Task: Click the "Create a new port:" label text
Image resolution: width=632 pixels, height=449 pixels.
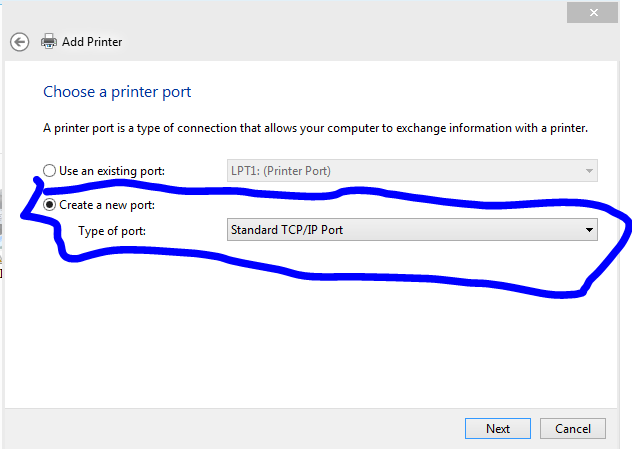Action: tap(107, 205)
